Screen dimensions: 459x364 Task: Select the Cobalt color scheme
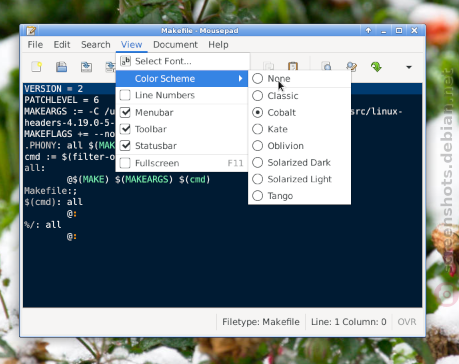[299, 112]
